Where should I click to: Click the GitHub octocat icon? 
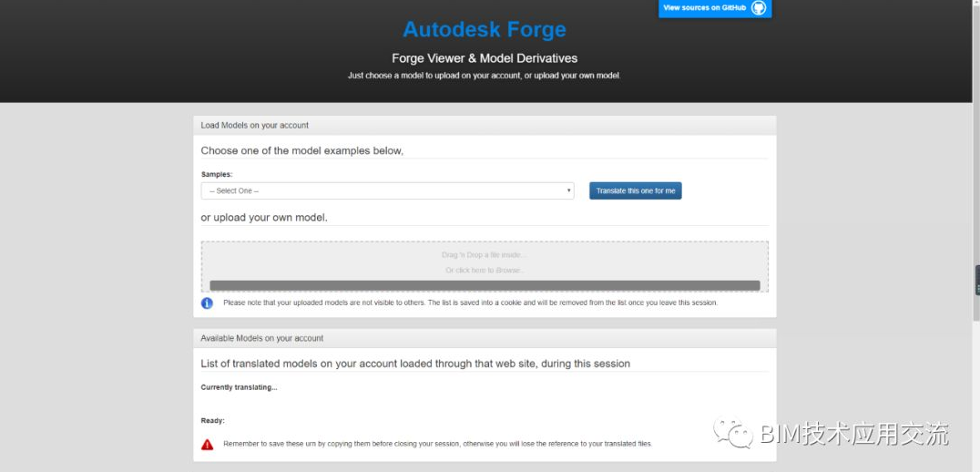tap(759, 8)
